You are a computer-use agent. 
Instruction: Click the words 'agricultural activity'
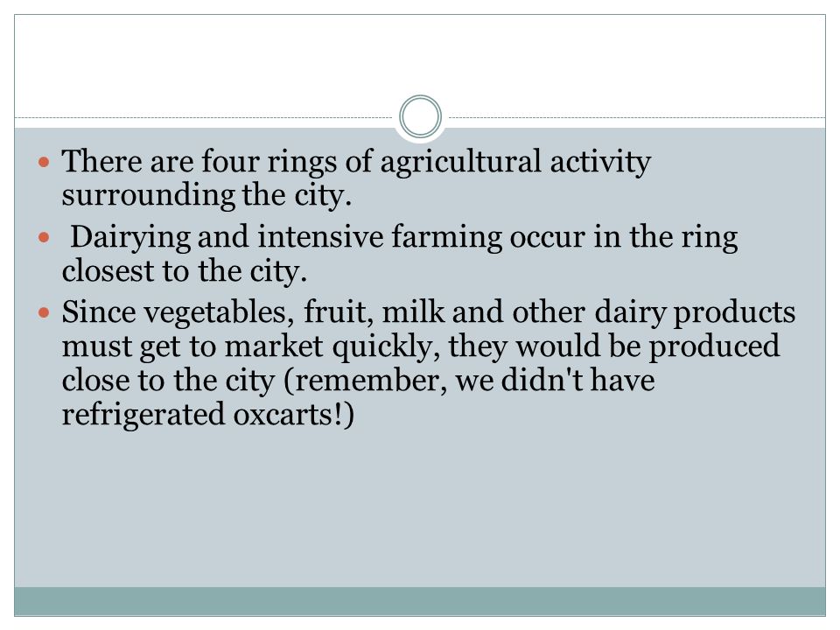point(515,163)
